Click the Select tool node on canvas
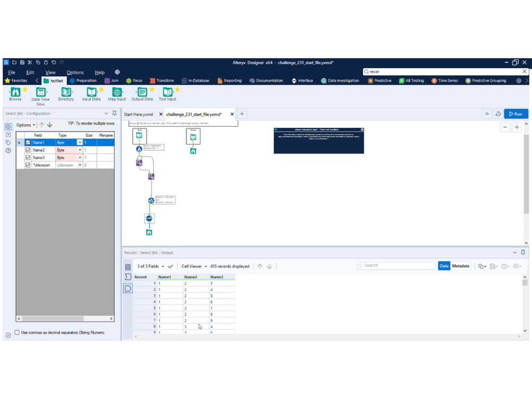Screen dimensions: 532x399 click(x=149, y=218)
